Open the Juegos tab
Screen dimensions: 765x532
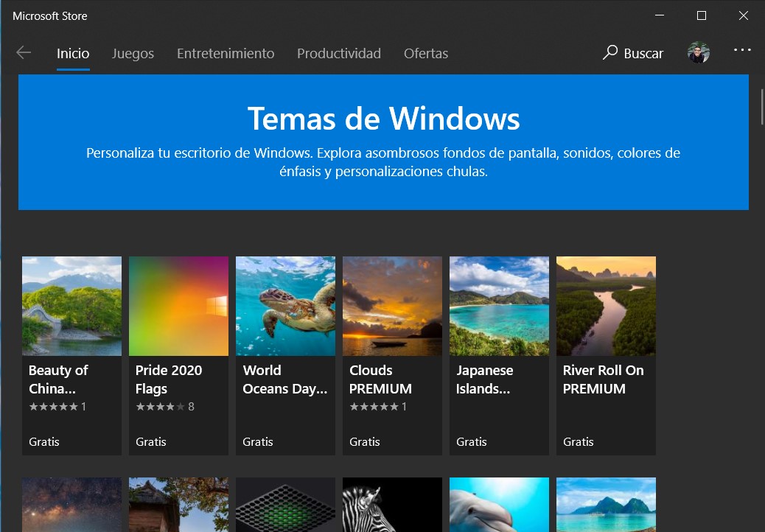pos(133,53)
